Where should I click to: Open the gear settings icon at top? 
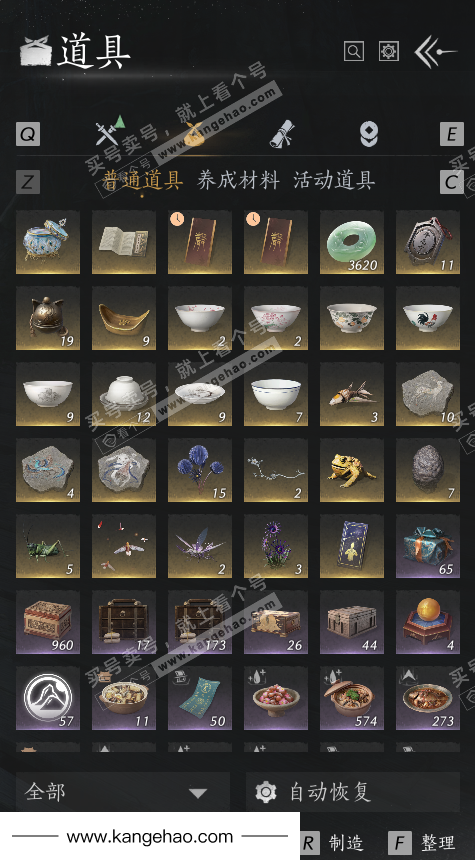[389, 52]
